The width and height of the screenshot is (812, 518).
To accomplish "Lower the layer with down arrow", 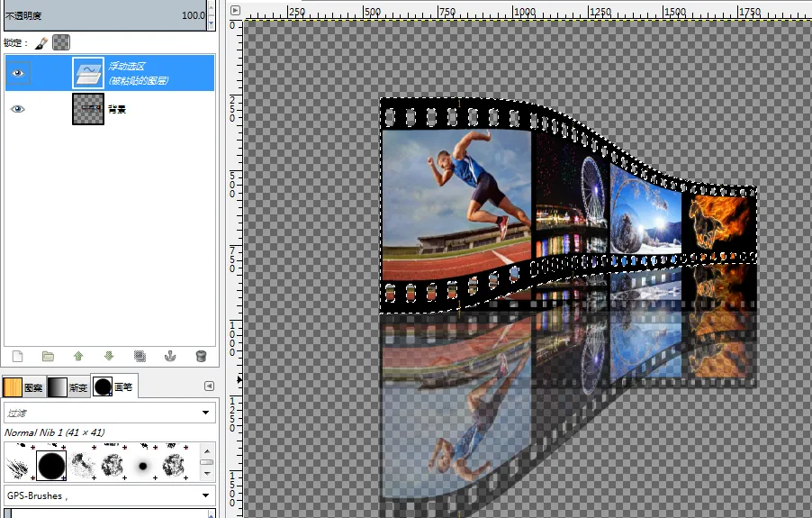I will click(109, 356).
